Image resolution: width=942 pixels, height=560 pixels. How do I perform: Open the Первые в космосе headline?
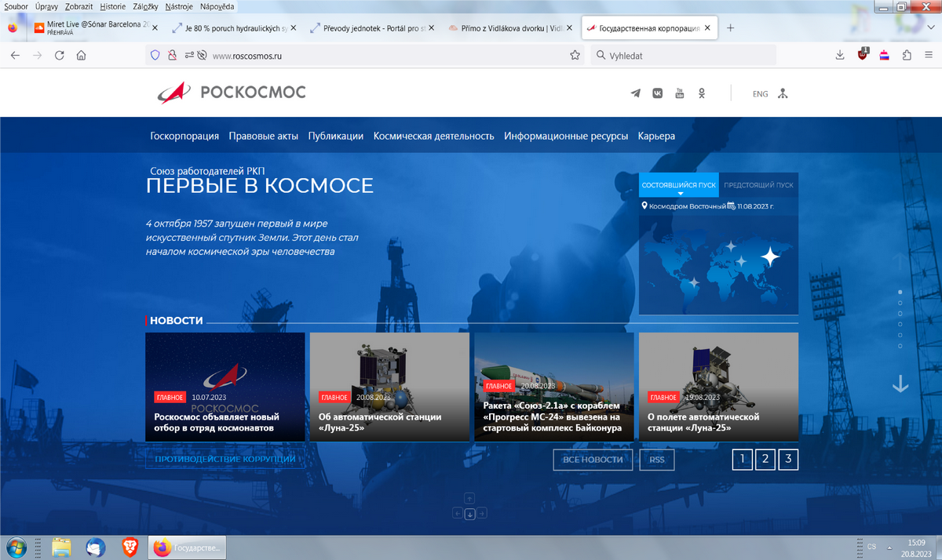coord(260,186)
